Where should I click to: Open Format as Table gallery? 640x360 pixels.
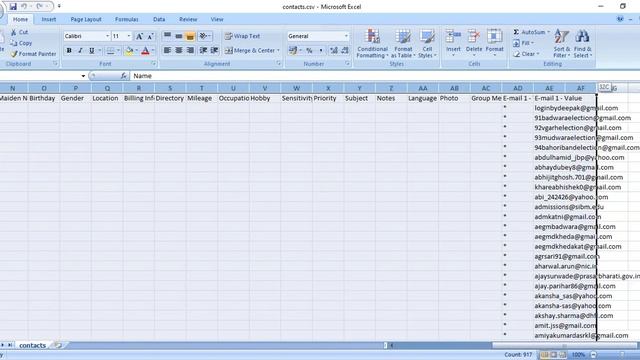pyautogui.click(x=403, y=43)
